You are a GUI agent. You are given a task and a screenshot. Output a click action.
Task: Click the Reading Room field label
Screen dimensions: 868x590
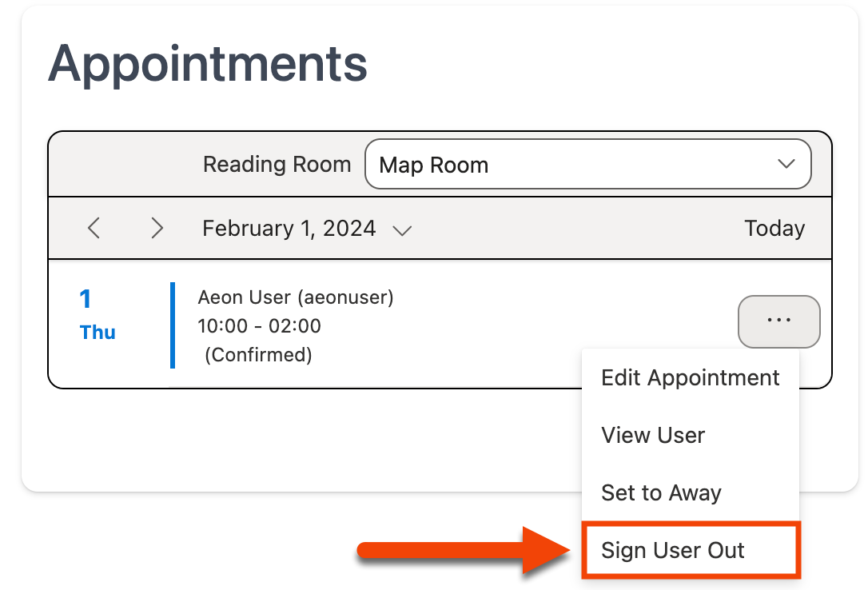point(277,165)
